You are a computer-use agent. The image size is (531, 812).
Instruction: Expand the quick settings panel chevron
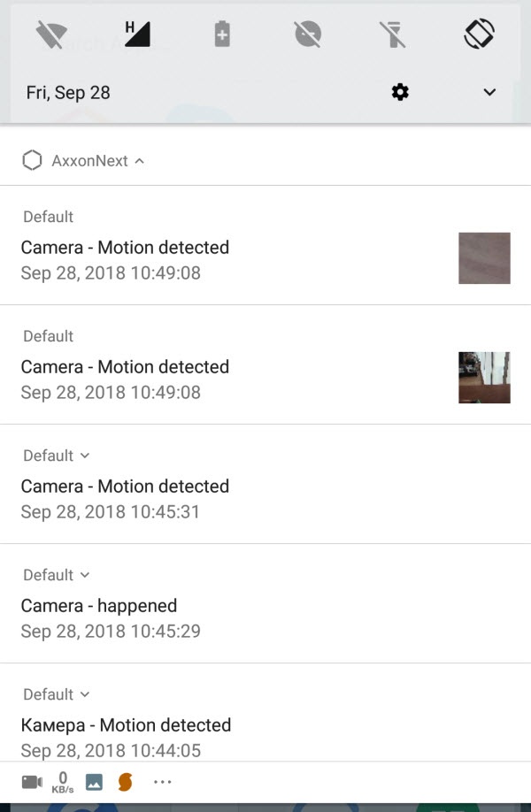point(489,92)
